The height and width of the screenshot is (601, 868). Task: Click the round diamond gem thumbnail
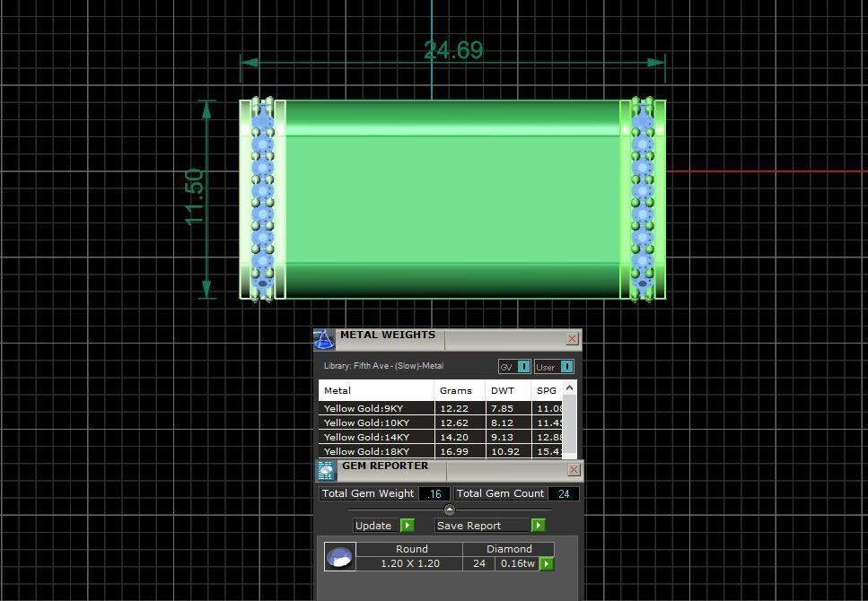339,557
